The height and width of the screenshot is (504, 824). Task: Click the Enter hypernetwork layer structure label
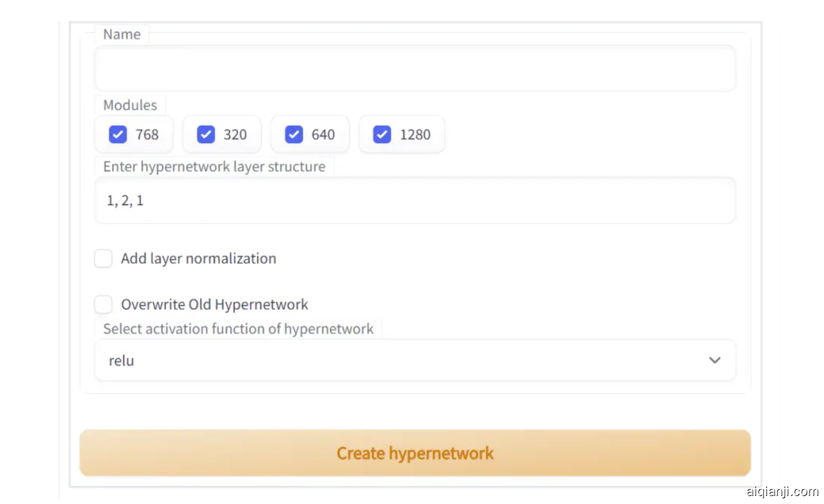click(214, 167)
